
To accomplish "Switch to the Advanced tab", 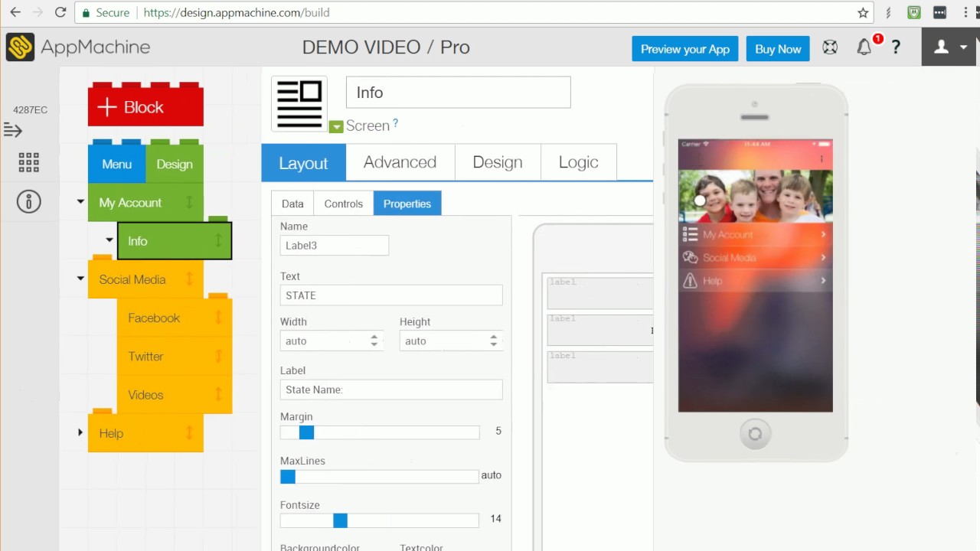I will pos(400,162).
